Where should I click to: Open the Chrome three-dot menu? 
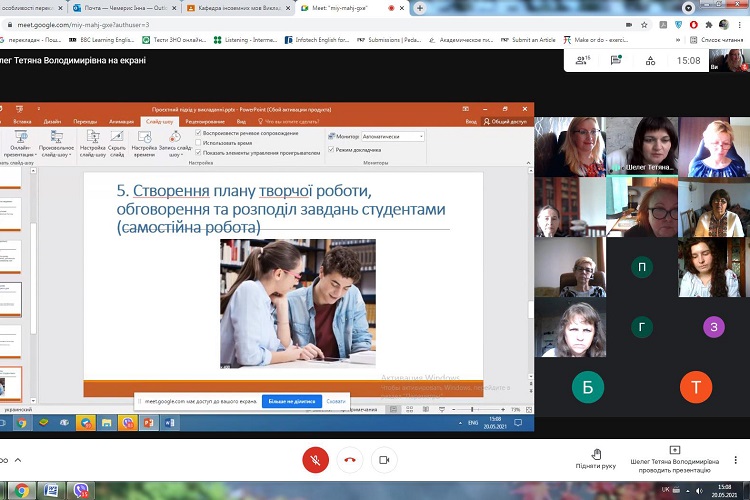(x=739, y=24)
